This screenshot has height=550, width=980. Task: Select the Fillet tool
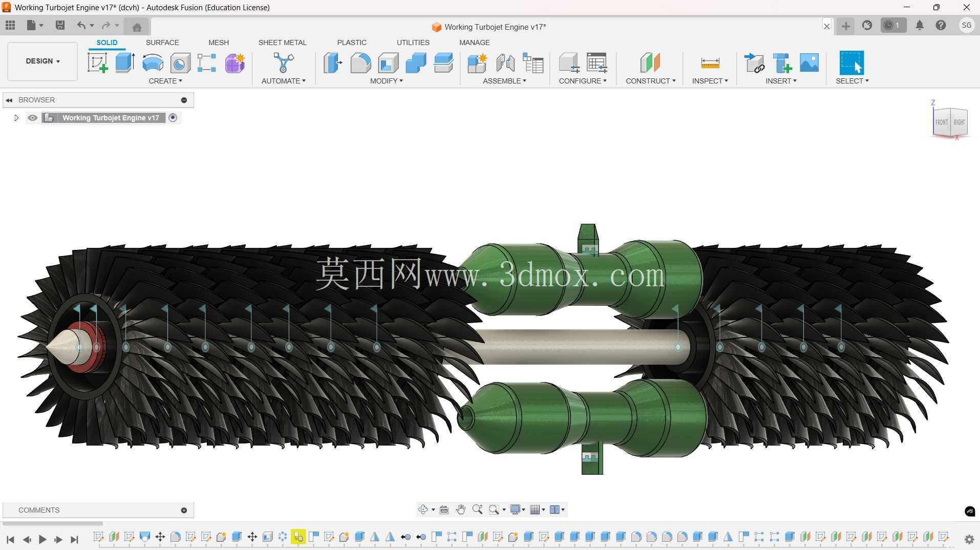click(x=360, y=63)
